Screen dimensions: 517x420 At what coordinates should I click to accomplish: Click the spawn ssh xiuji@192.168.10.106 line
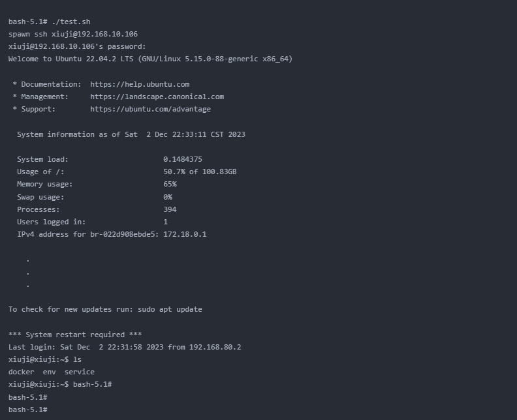point(73,35)
